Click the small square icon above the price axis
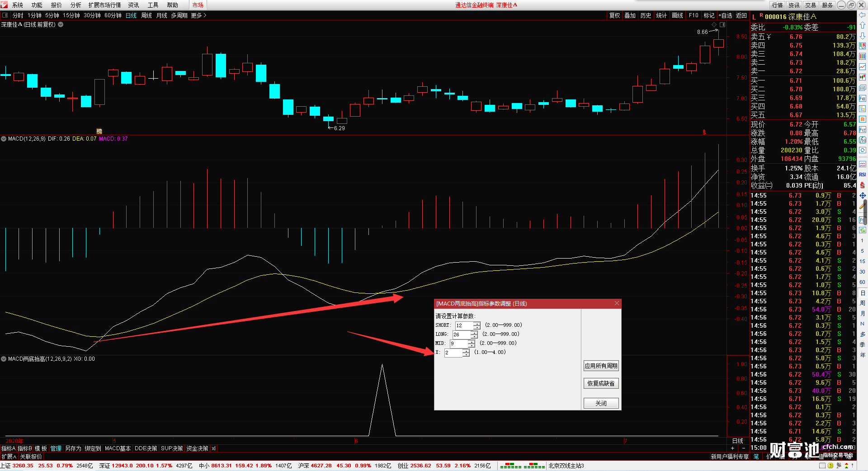Viewport: 868px width, 471px height. pos(722,24)
